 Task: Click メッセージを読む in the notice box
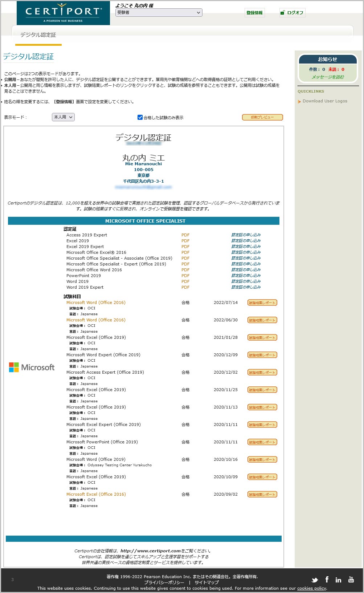tap(328, 77)
